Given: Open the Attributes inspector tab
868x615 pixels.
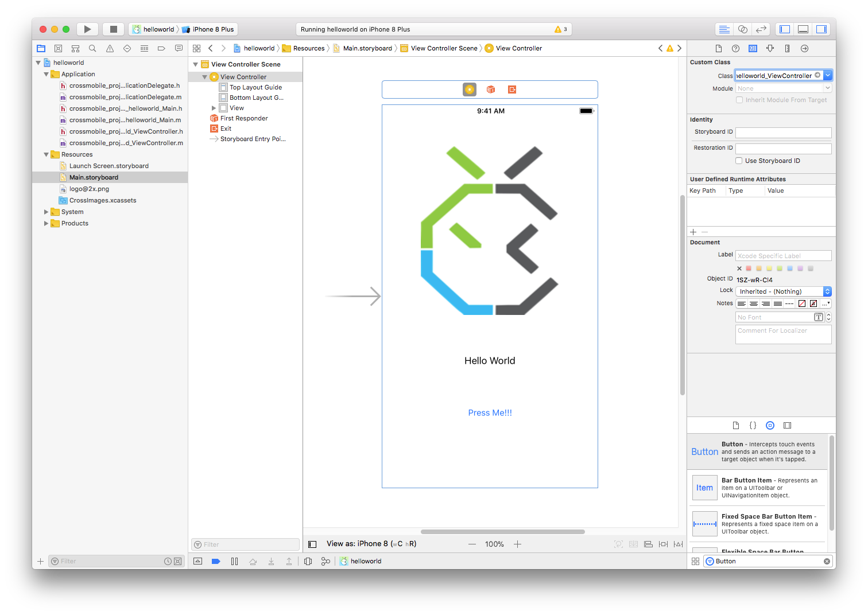Looking at the screenshot, I should [770, 49].
